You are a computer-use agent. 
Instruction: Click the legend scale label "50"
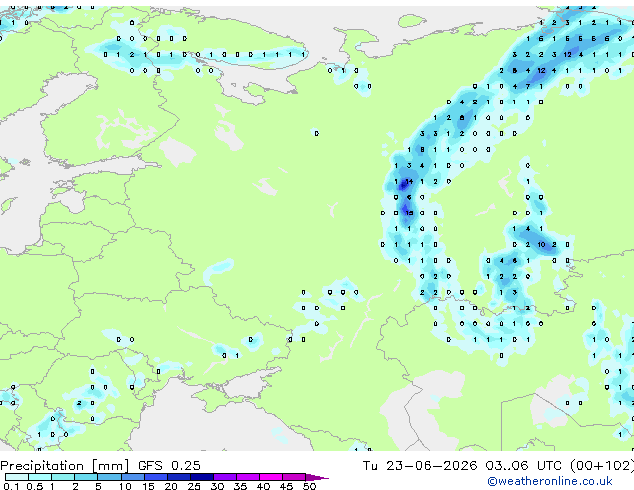tap(309, 486)
